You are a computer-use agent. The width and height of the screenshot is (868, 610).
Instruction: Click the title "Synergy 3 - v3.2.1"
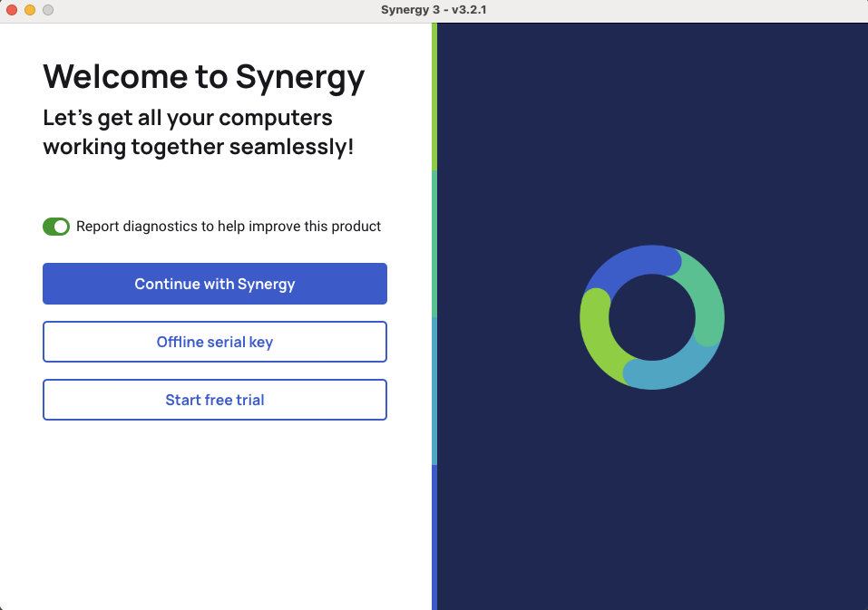pos(434,10)
